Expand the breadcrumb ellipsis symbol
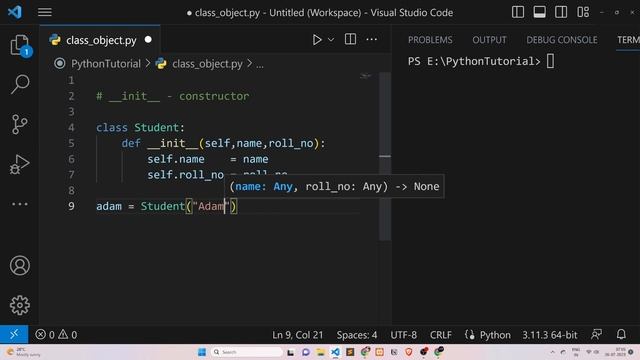Screen dimensions: 640x360 tap(260, 64)
